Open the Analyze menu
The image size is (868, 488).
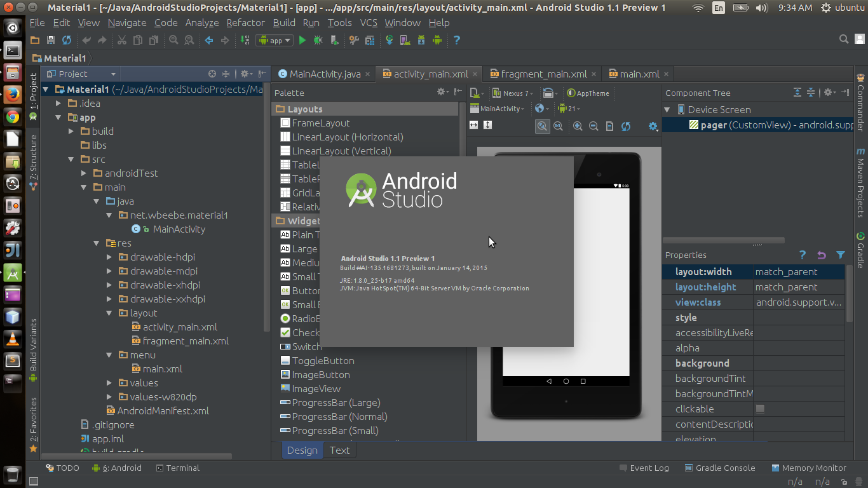(201, 22)
